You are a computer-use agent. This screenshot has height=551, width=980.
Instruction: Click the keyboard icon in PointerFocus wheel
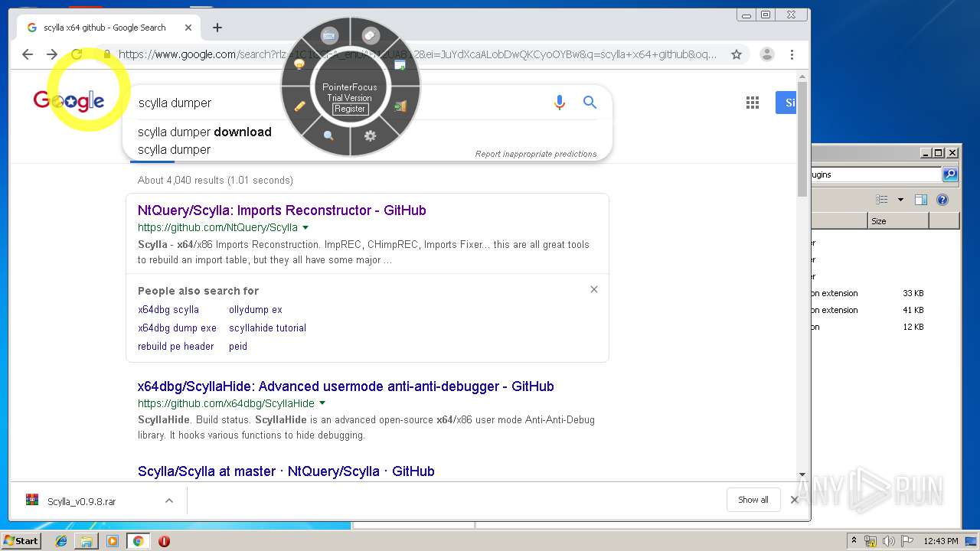pyautogui.click(x=329, y=35)
